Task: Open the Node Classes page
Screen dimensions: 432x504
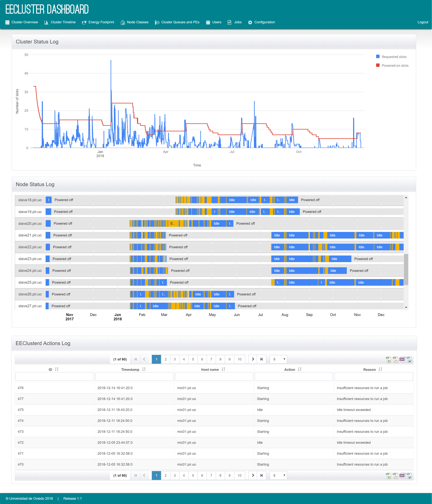Action: pyautogui.click(x=134, y=22)
